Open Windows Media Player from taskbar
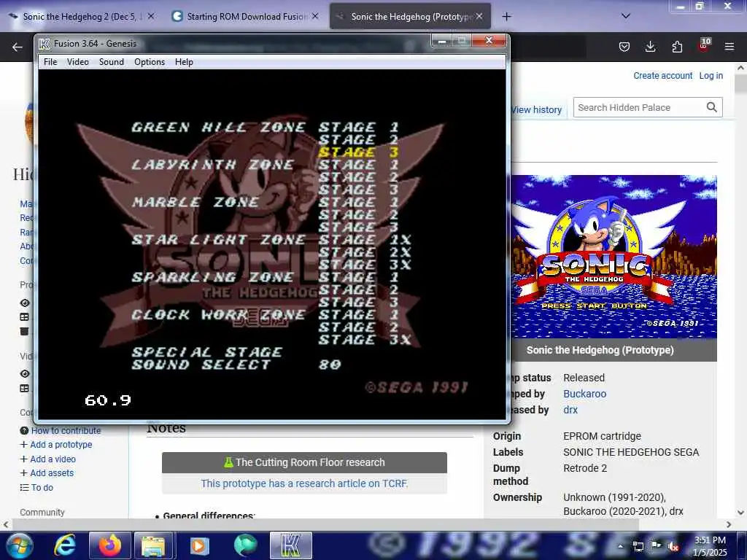Screen dimensions: 747x560 (x=200, y=545)
